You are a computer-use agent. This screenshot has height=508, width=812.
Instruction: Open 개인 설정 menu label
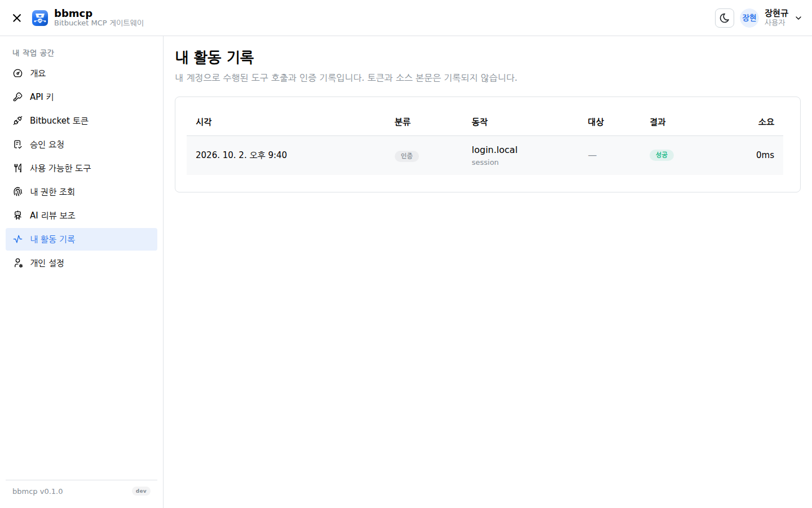tap(47, 263)
